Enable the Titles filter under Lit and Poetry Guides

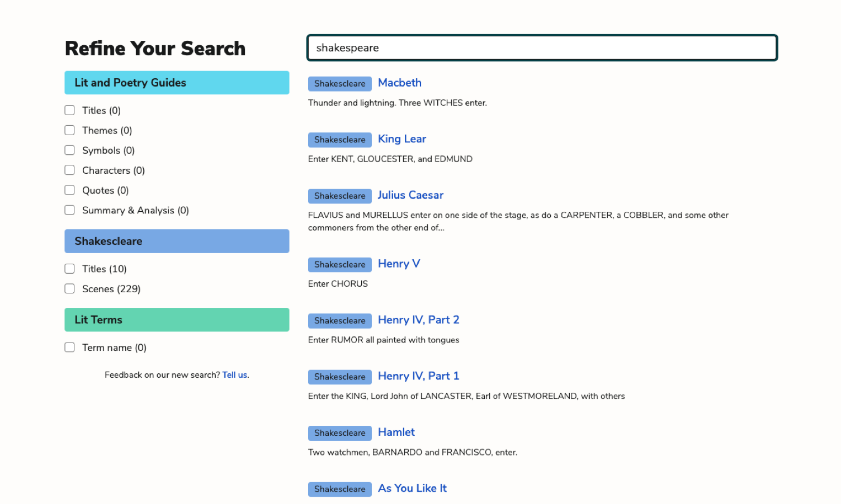click(69, 110)
